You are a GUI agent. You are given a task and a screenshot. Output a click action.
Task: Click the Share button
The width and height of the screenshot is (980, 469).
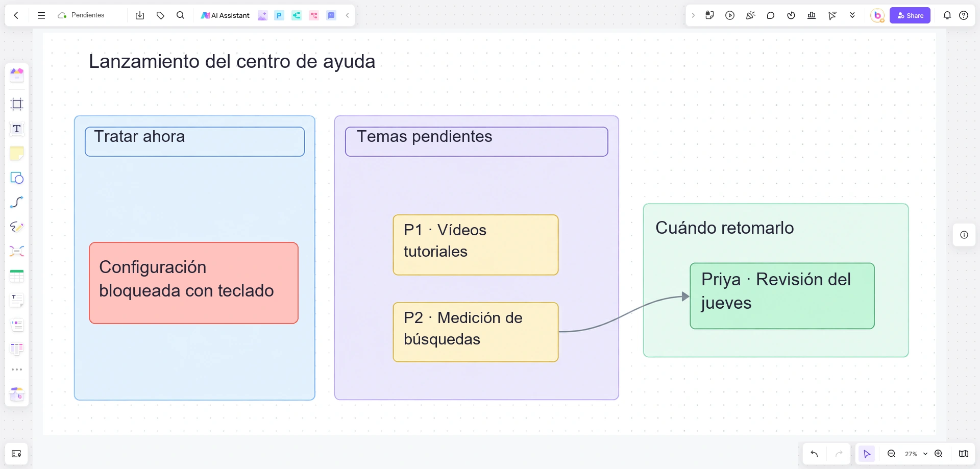(x=910, y=15)
